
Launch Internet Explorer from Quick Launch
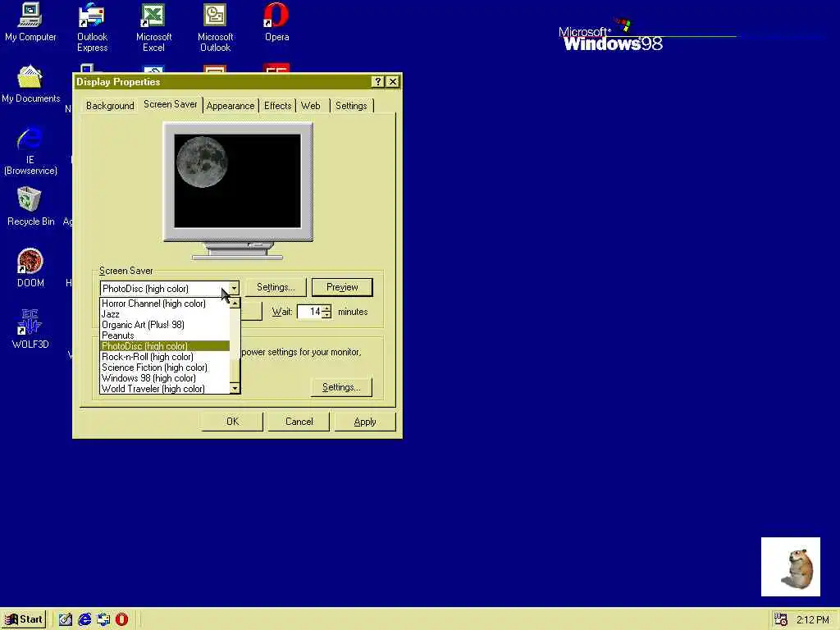[84, 619]
